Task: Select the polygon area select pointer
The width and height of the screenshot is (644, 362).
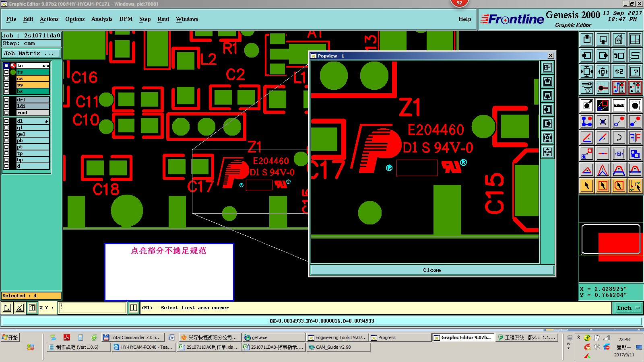Action: (x=619, y=186)
